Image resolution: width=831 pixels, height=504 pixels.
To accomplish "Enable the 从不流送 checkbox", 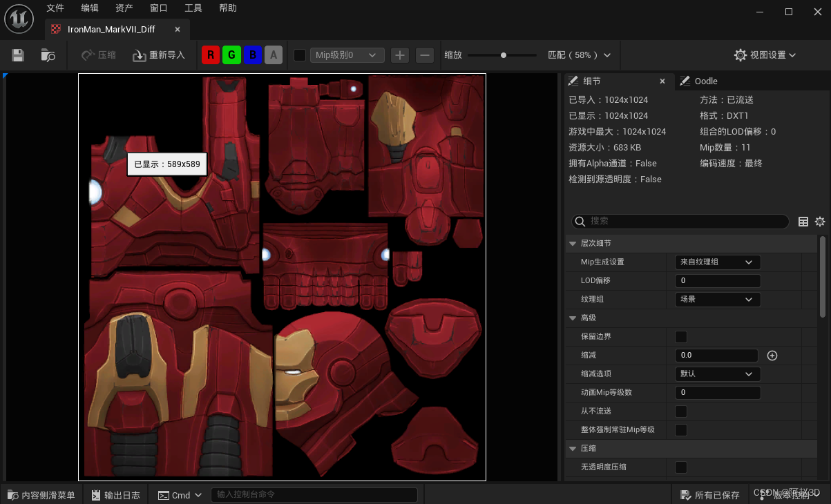I will coord(681,411).
